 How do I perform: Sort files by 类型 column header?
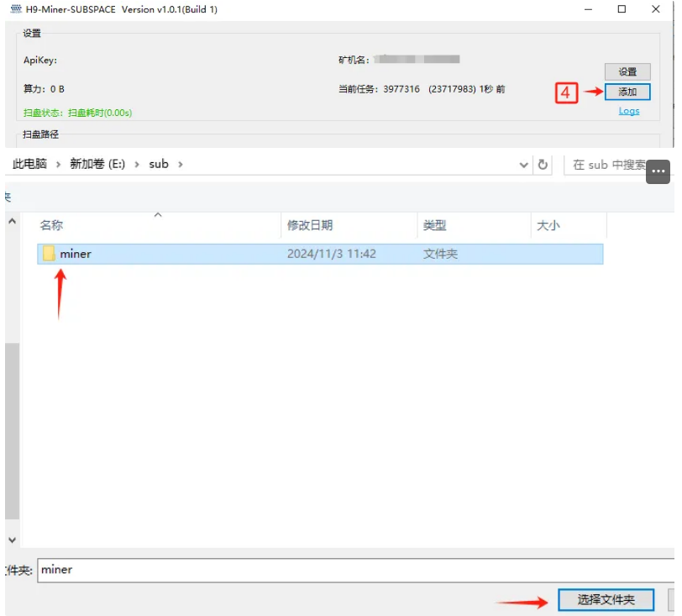(434, 225)
